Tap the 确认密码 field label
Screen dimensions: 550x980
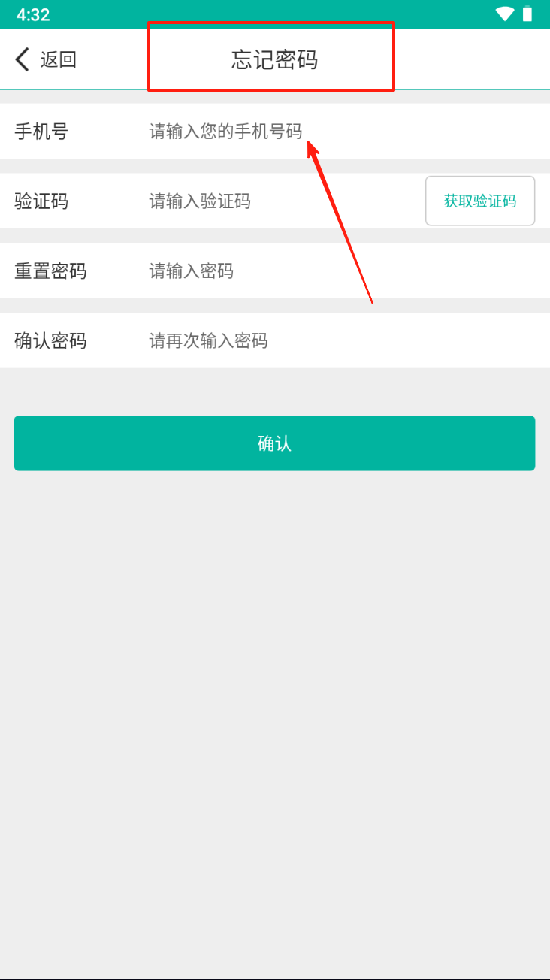pos(50,340)
